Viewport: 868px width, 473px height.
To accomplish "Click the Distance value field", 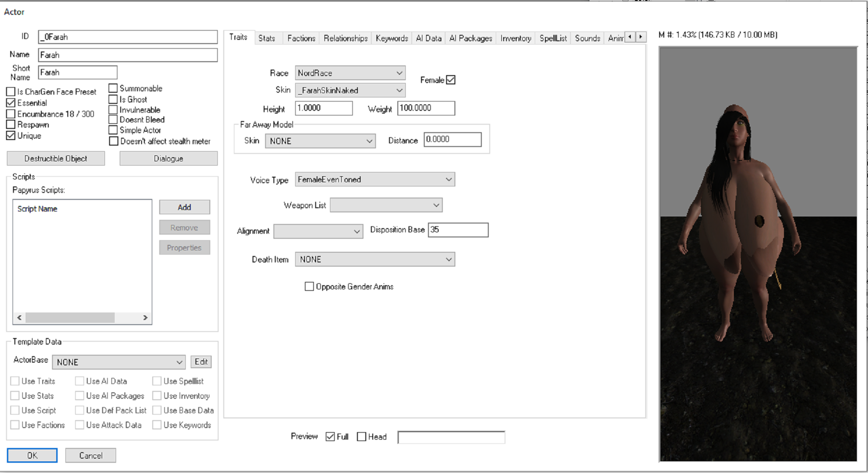I will tap(453, 140).
